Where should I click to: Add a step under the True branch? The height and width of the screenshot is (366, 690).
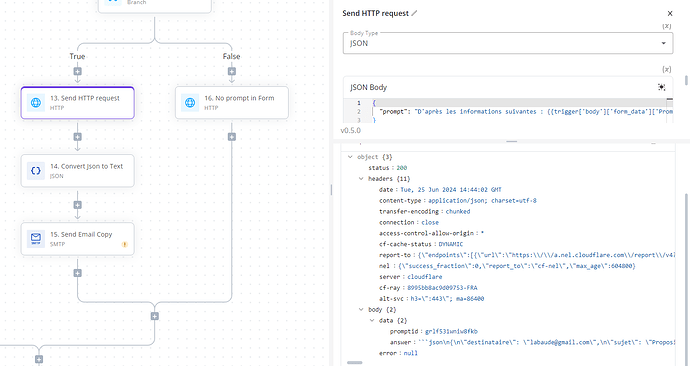click(77, 71)
